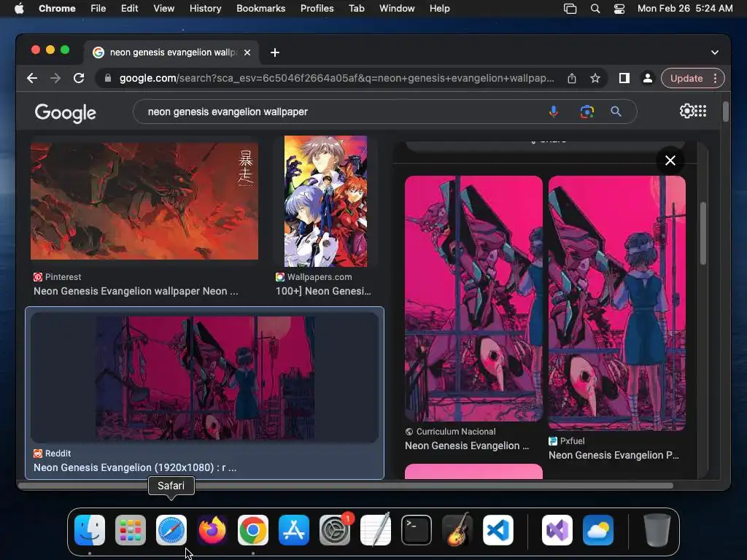
Task: Open a new tab
Action: point(275,52)
